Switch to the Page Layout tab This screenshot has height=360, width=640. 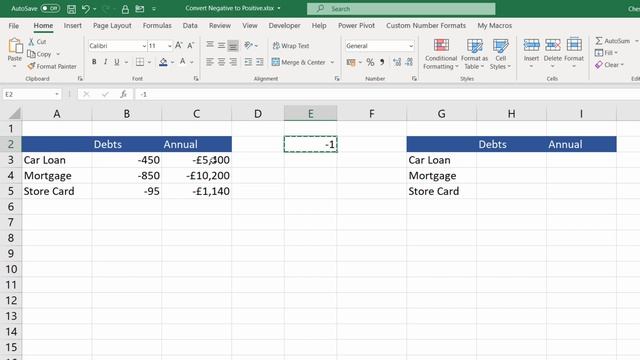[112, 25]
